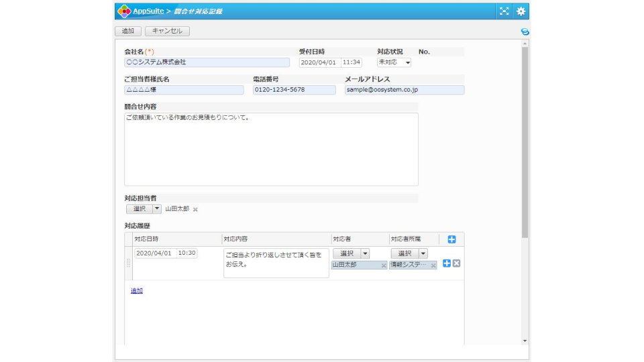Edit the メールアドレス field
Screen dimensions: 644x362
405,90
